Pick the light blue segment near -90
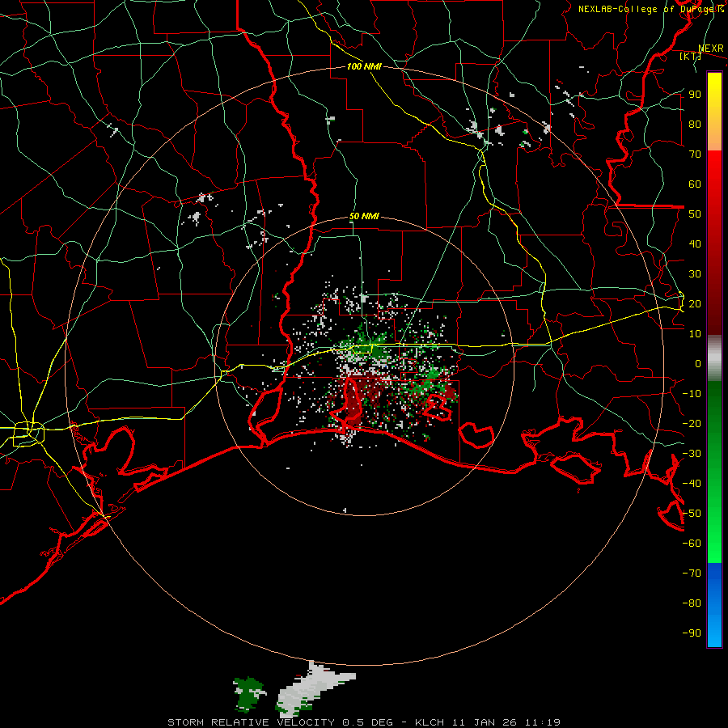 [x=714, y=633]
